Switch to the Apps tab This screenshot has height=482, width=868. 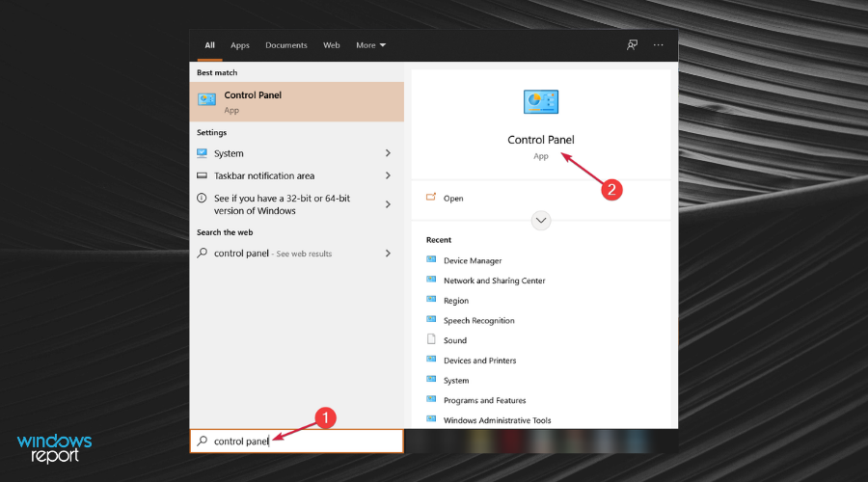[240, 45]
